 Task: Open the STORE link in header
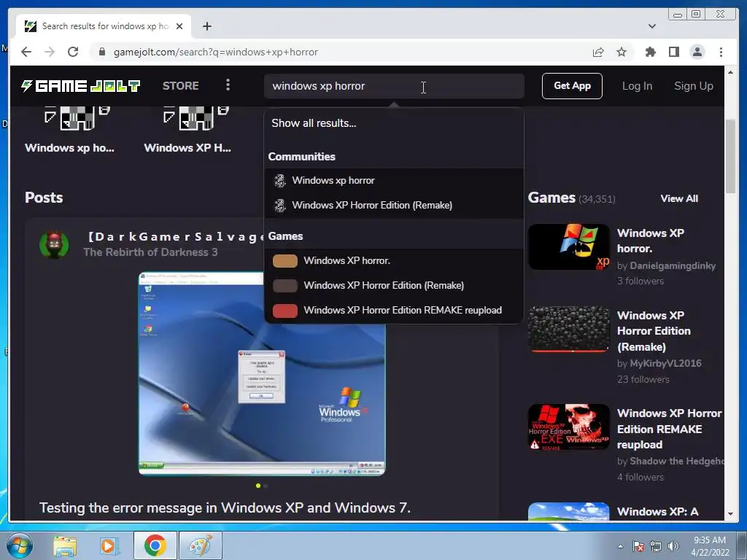point(181,86)
